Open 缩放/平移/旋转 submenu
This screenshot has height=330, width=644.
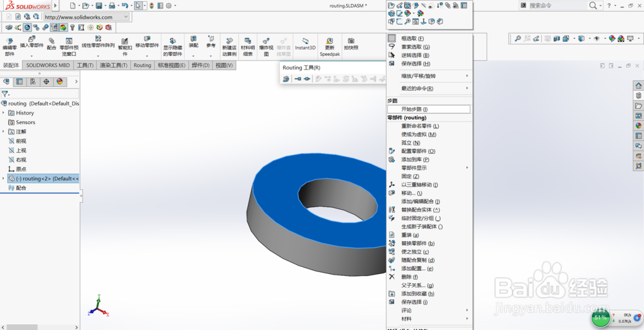pyautogui.click(x=430, y=76)
